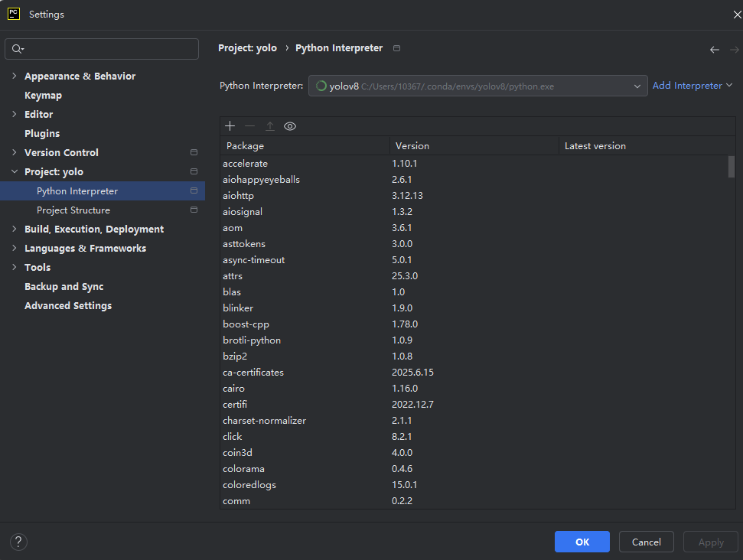The width and height of the screenshot is (743, 560).
Task: Click Latest version column header
Action: (x=647, y=146)
